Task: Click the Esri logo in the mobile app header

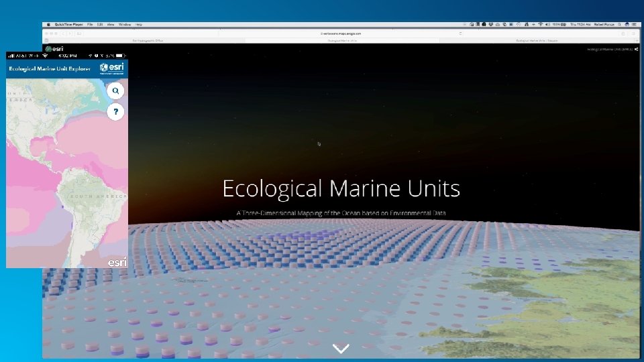Action: tap(112, 68)
